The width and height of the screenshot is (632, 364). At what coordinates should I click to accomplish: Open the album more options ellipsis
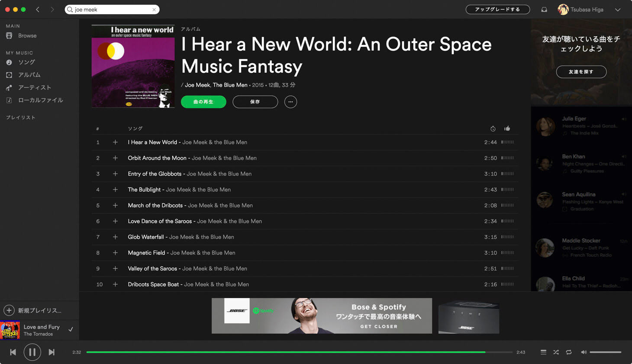click(290, 102)
